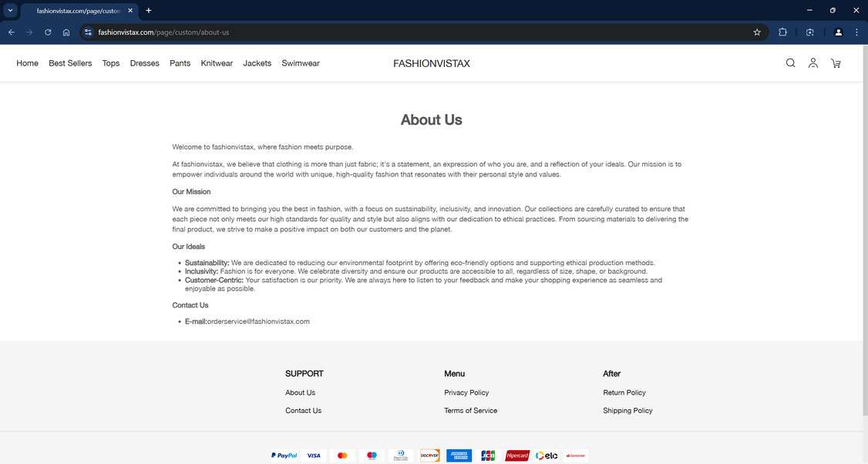This screenshot has height=464, width=868.
Task: Open a new browser tab
Action: click(x=148, y=11)
